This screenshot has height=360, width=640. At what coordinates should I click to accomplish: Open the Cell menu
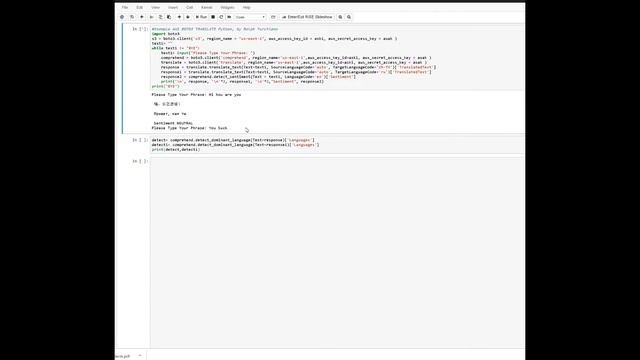click(x=189, y=7)
